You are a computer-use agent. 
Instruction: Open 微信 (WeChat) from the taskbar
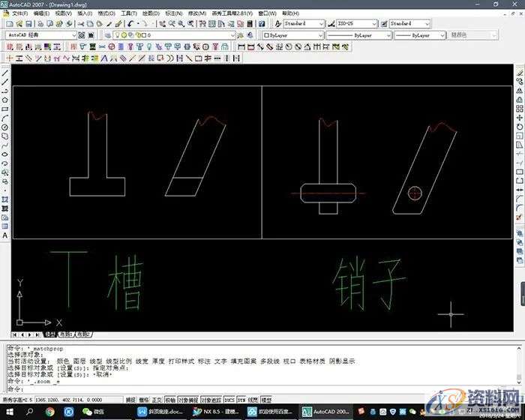click(94, 412)
